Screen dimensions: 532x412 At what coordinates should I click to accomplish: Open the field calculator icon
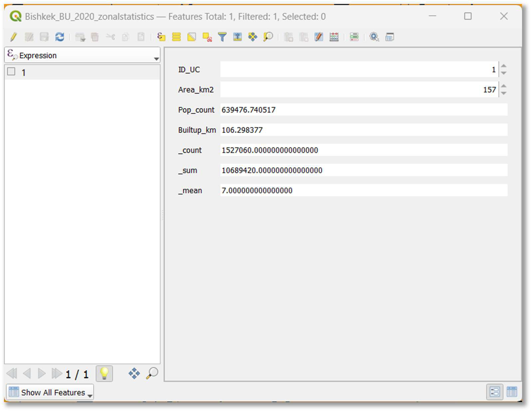334,37
